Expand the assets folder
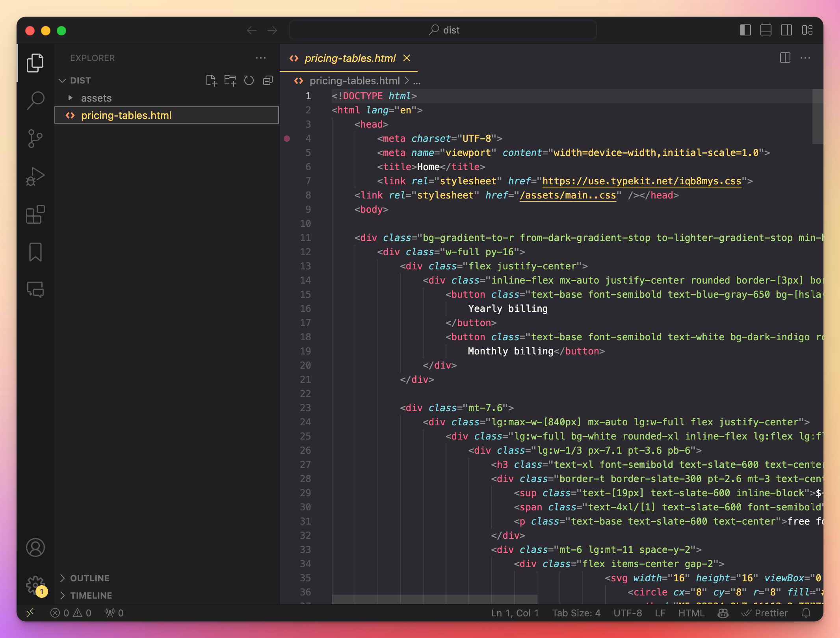840x638 pixels. tap(96, 98)
